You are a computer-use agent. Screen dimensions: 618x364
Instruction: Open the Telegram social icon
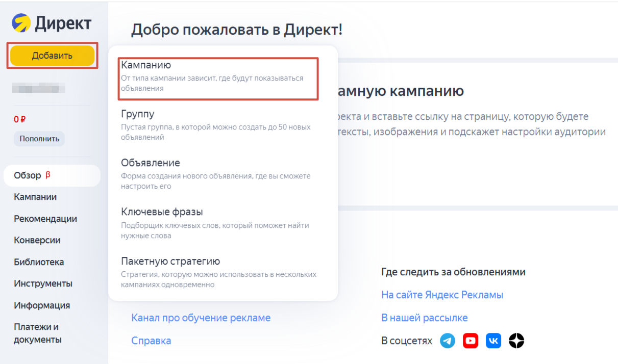(448, 341)
